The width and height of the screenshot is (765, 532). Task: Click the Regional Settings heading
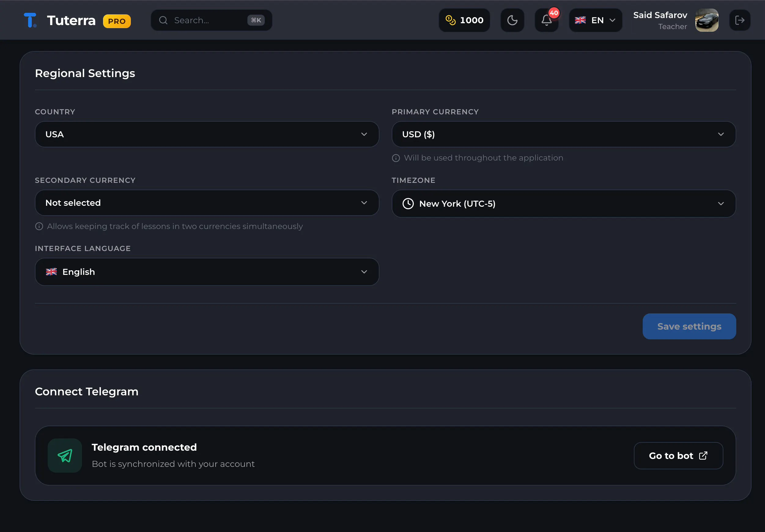(x=85, y=73)
